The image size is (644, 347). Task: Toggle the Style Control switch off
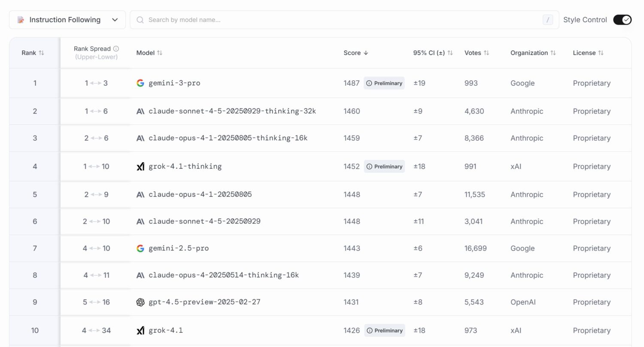click(x=622, y=20)
